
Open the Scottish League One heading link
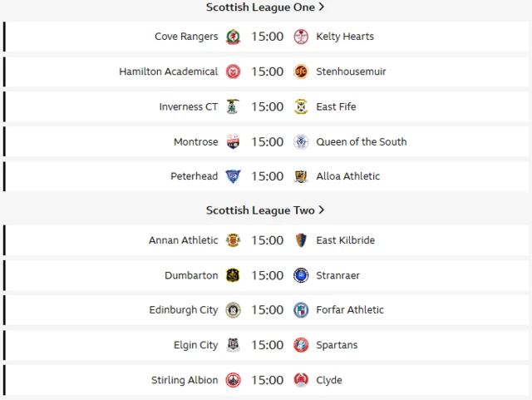pos(260,7)
